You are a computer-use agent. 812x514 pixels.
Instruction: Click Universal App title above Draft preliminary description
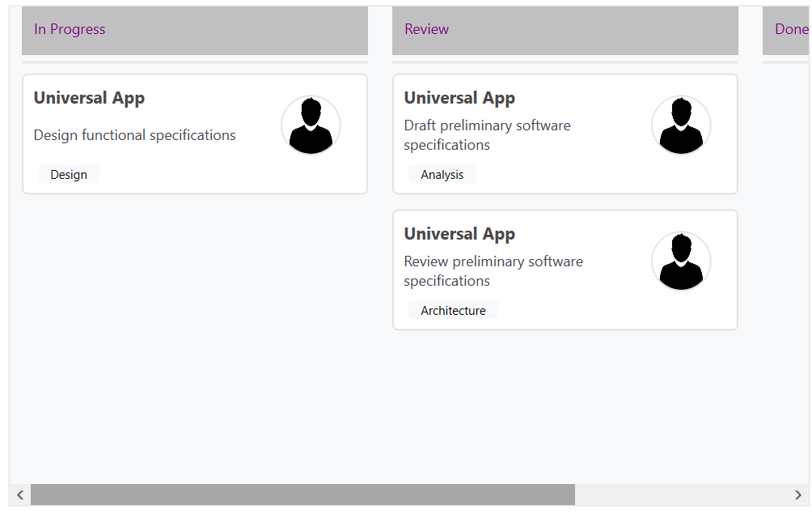[x=459, y=98]
